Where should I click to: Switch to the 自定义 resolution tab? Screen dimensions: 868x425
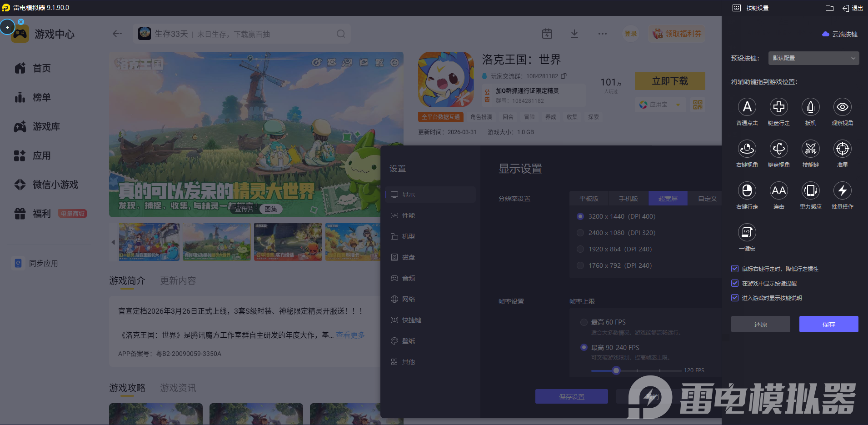point(705,199)
